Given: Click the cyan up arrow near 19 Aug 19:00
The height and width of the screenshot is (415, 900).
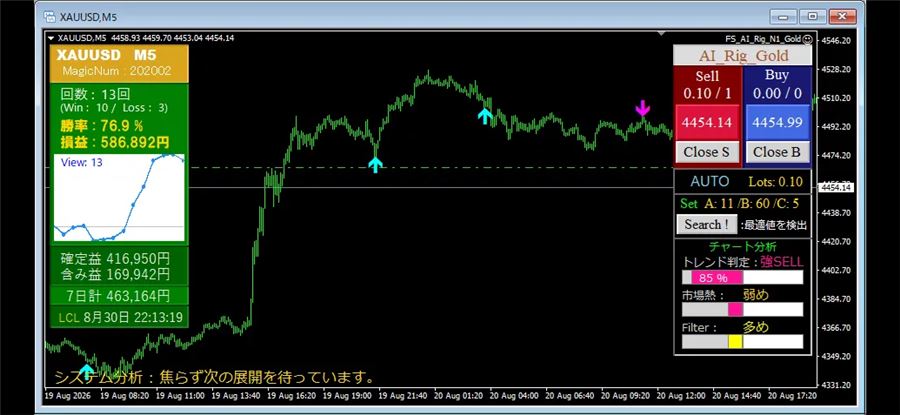Looking at the screenshot, I should click(375, 165).
